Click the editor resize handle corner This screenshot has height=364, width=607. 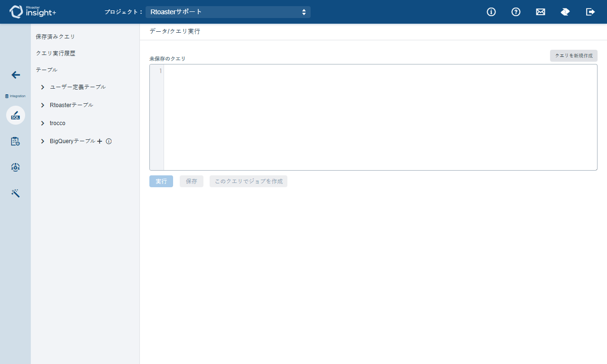(x=595, y=168)
